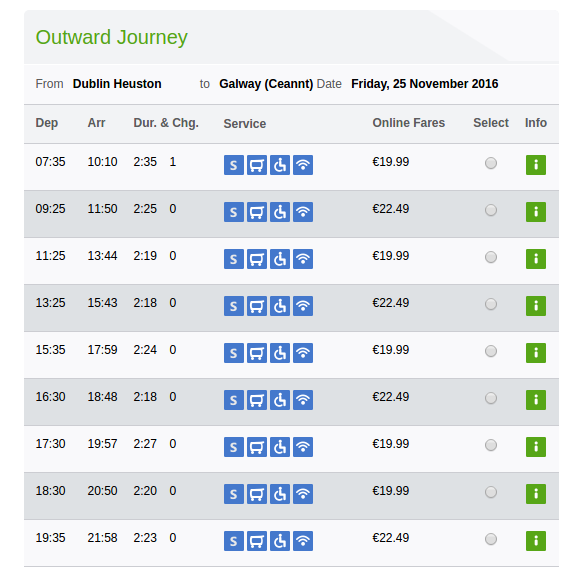Click the Wi-Fi icon on 18:30 train
The height and width of the screenshot is (572, 567).
click(x=303, y=494)
